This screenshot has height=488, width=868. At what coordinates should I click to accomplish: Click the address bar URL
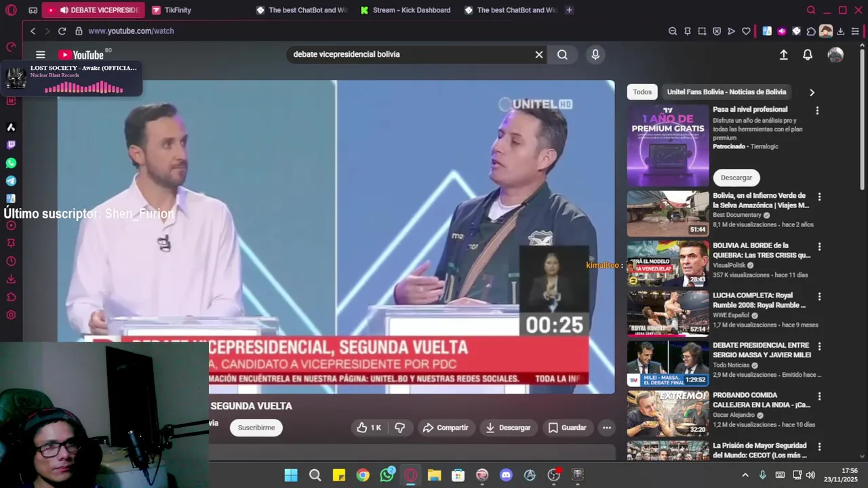click(x=131, y=31)
